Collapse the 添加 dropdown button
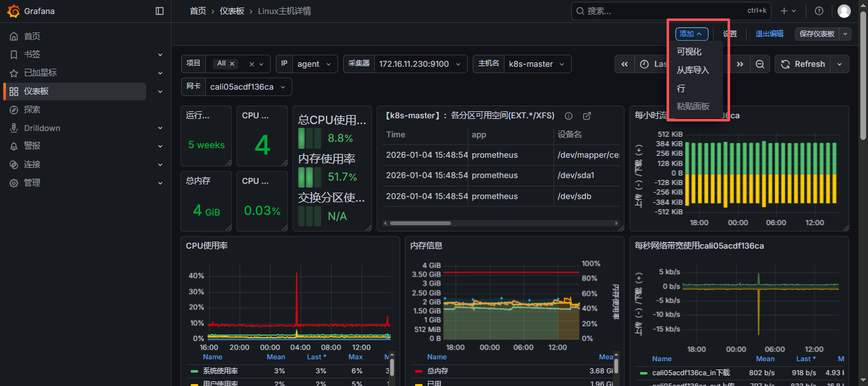The height and width of the screenshot is (386, 868). pyautogui.click(x=691, y=34)
